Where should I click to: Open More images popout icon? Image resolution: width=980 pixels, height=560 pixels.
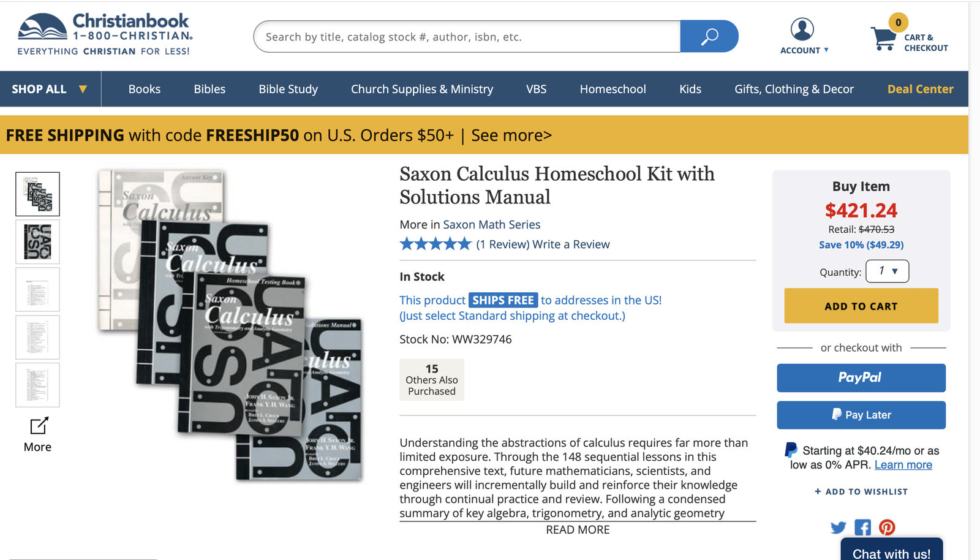pyautogui.click(x=39, y=425)
